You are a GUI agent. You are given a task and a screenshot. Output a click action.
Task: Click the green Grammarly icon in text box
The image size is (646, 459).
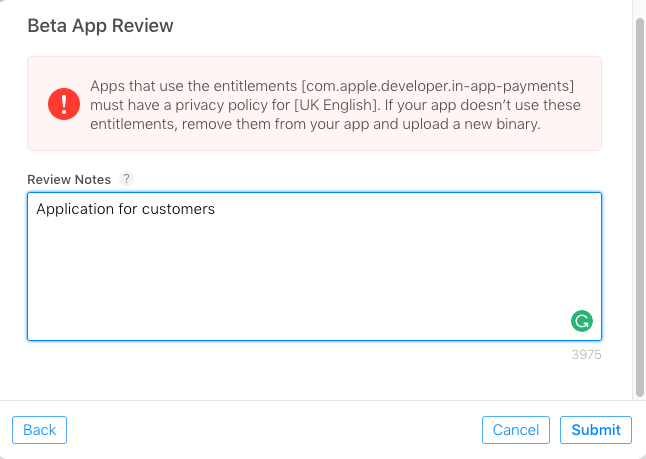[x=581, y=321]
